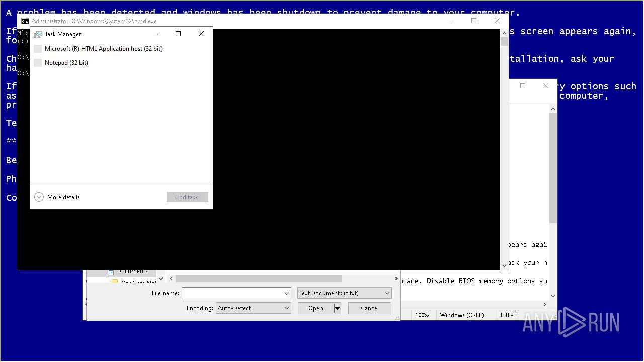Click icon beside Microsoft HTML Application host
This screenshot has height=362, width=644.
coord(38,49)
